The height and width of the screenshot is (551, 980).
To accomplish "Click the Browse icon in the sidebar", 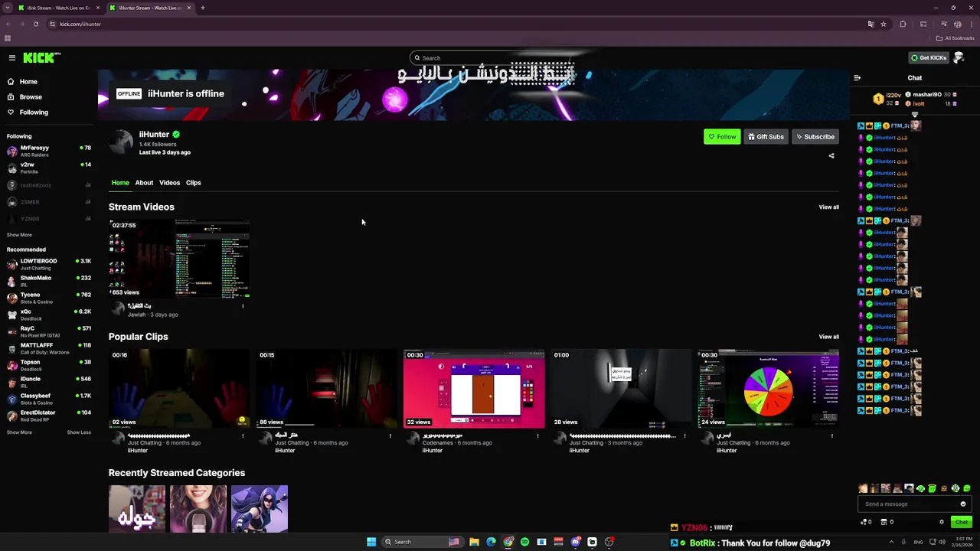I will [11, 97].
